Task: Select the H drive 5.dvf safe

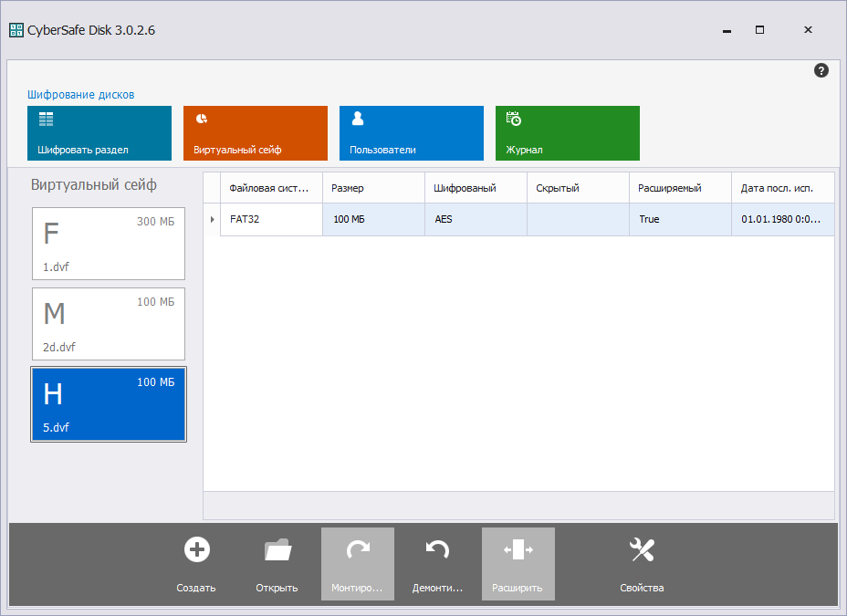Action: point(109,404)
